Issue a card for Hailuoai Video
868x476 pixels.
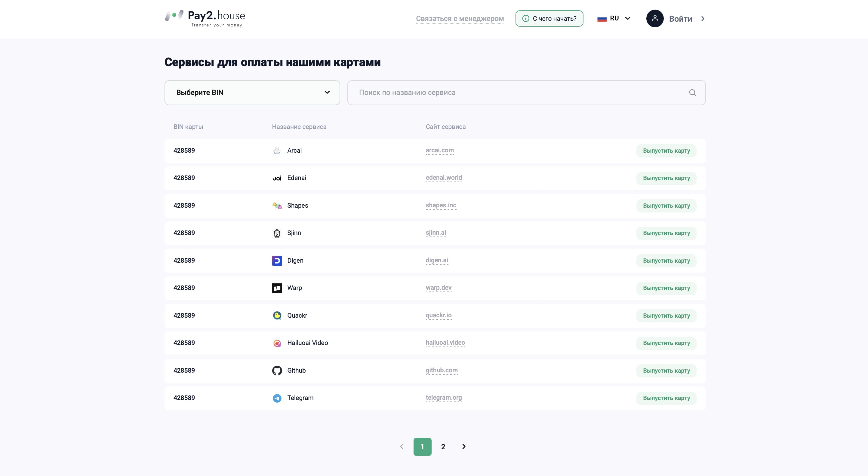(666, 343)
